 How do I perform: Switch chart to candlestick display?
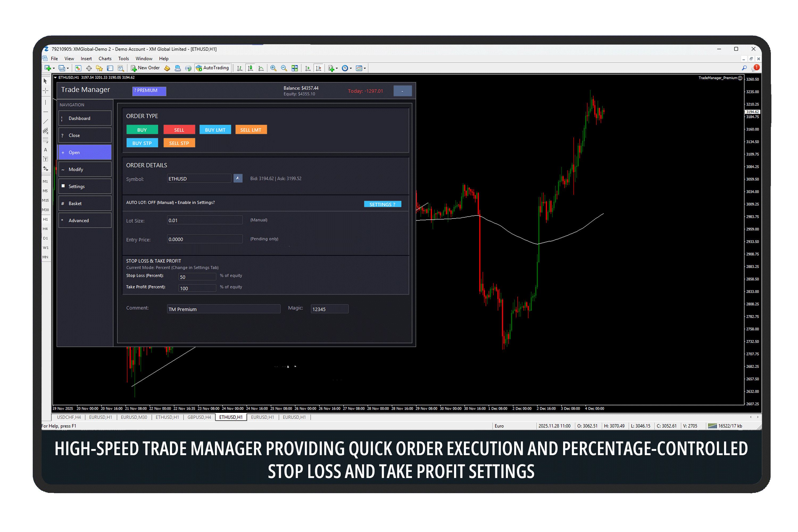click(250, 68)
